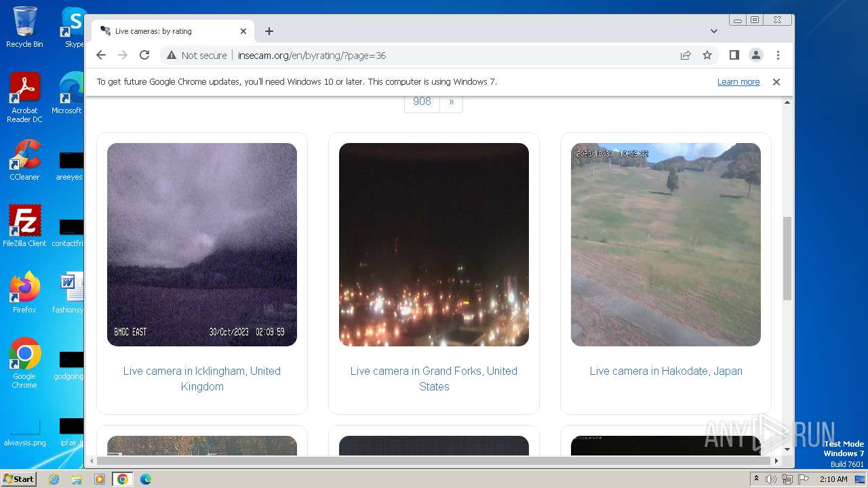The height and width of the screenshot is (488, 868).
Task: Launch CCleaner desktop shortcut
Action: tap(24, 160)
